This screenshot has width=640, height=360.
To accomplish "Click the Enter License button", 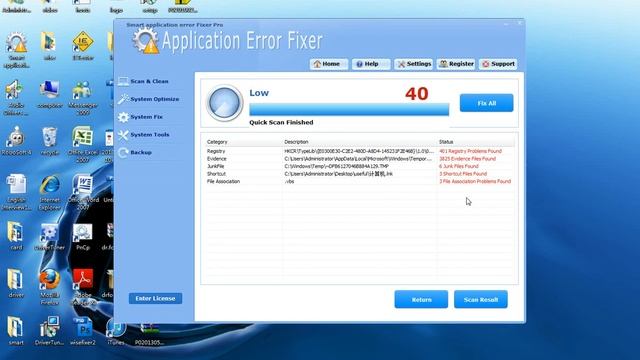I will click(x=156, y=299).
